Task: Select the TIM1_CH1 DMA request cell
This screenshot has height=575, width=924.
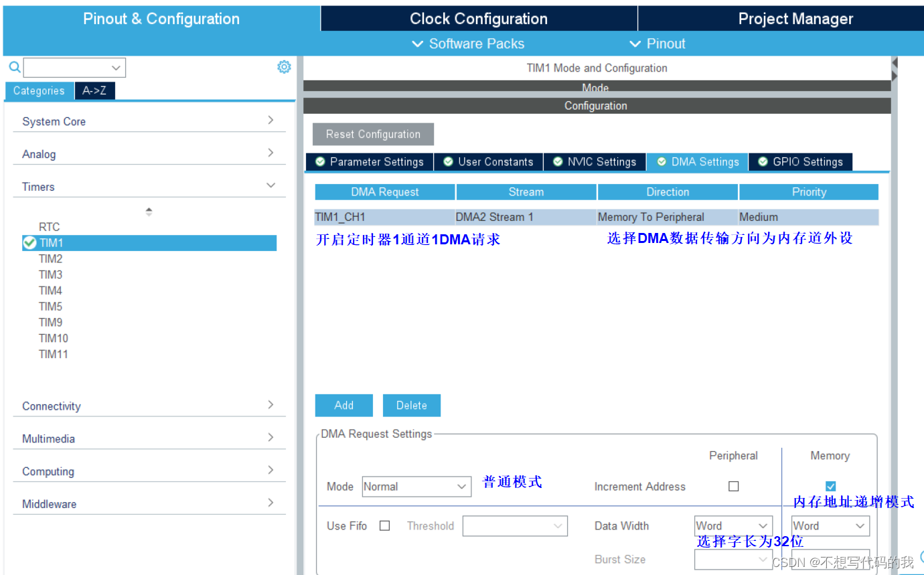Action: (384, 217)
